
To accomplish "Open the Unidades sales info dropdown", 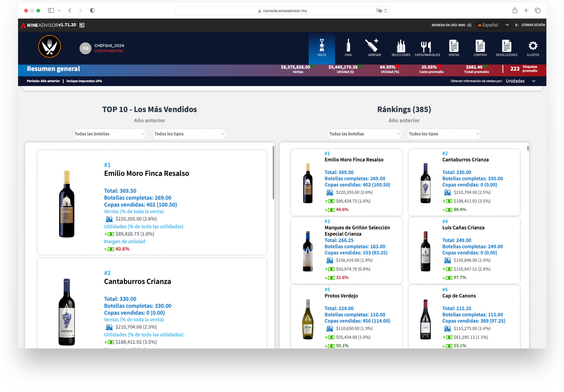I will pos(520,81).
